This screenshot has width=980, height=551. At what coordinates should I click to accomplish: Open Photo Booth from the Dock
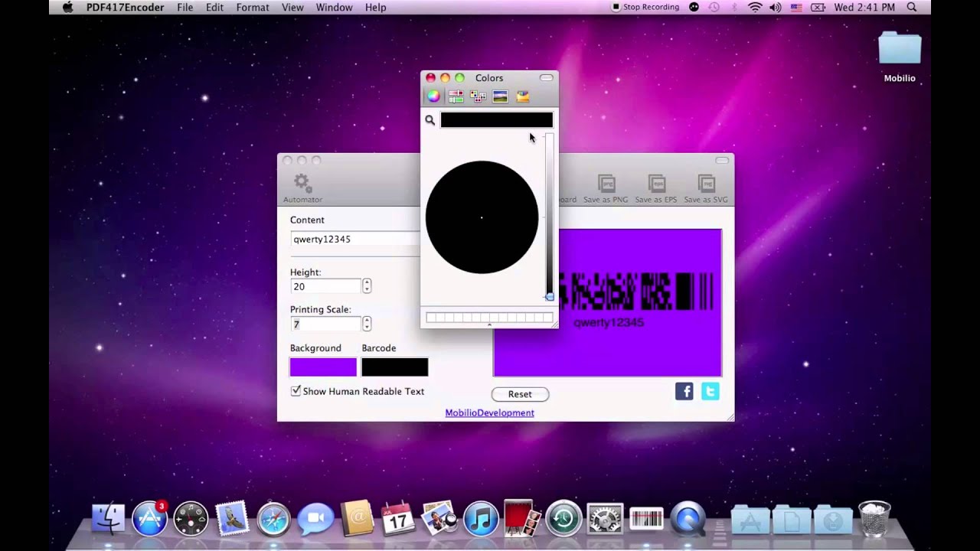[522, 519]
